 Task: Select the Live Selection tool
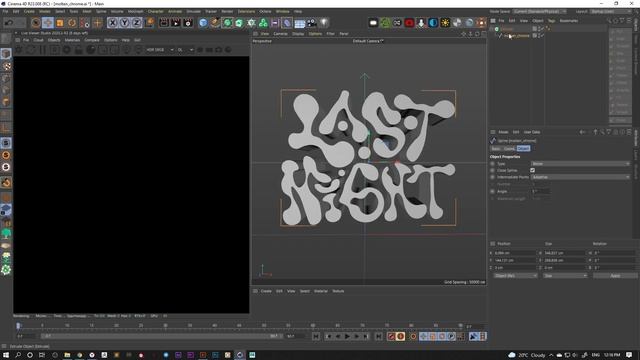tap(36, 23)
